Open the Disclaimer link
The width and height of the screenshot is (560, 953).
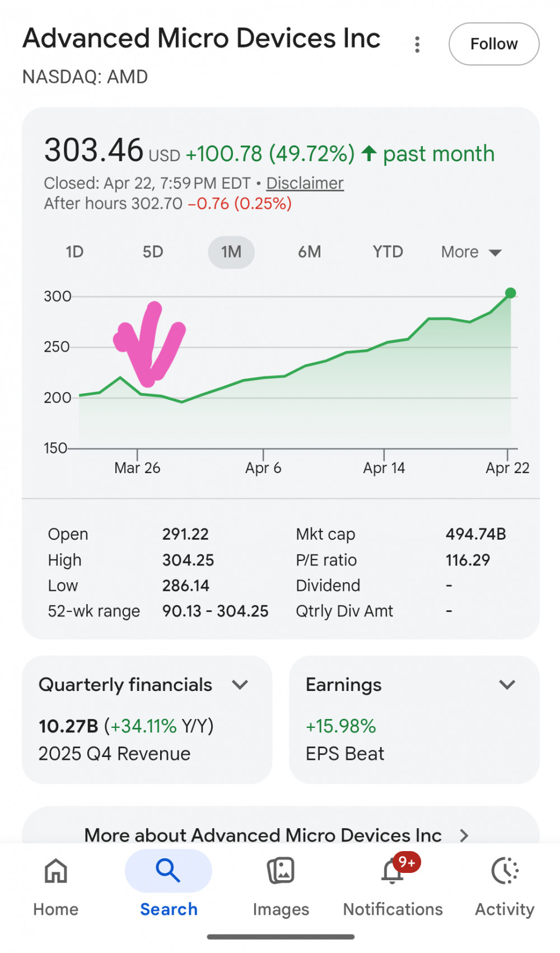pos(305,183)
